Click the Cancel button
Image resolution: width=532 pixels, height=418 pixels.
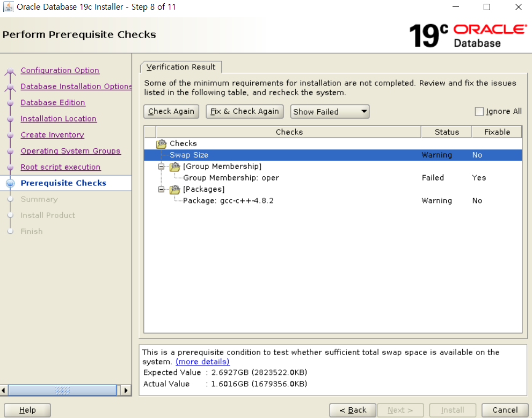505,410
